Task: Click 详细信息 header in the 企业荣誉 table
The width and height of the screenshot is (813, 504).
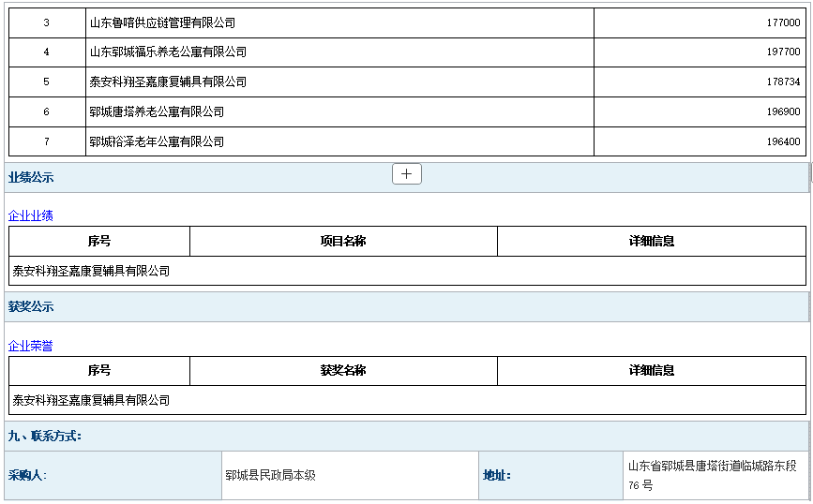Action: [x=652, y=370]
